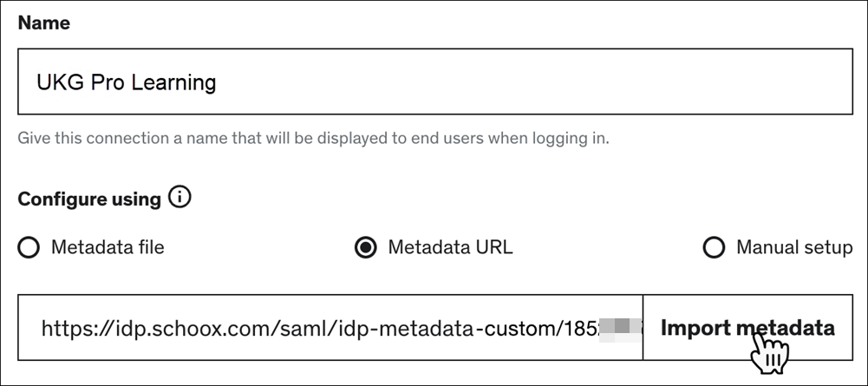The width and height of the screenshot is (868, 386).
Task: Enable the Manual setup radio button
Action: (714, 248)
